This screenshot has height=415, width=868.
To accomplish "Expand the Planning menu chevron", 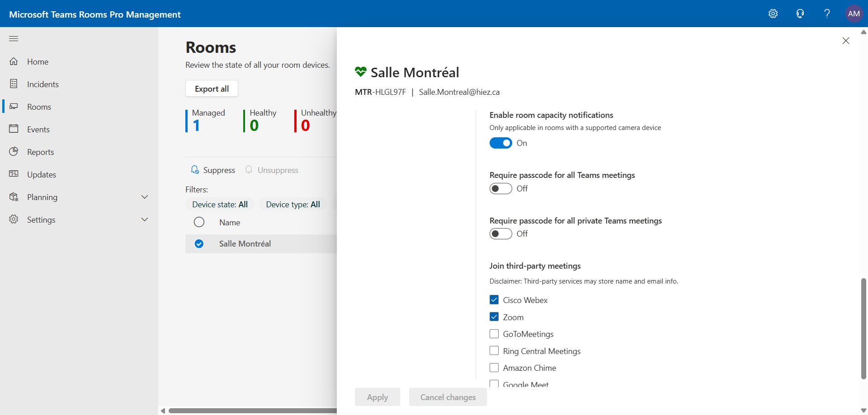I will [x=145, y=197].
